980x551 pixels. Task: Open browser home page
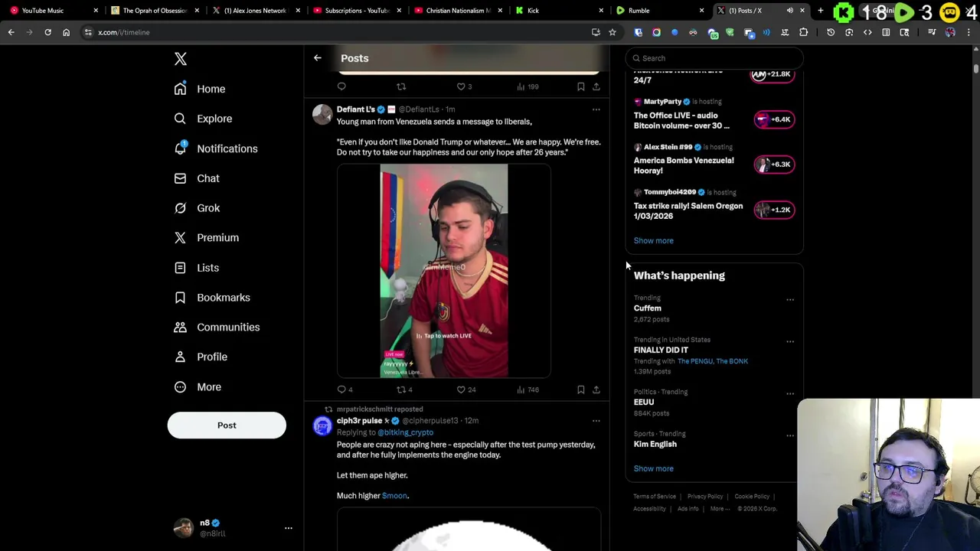point(66,32)
